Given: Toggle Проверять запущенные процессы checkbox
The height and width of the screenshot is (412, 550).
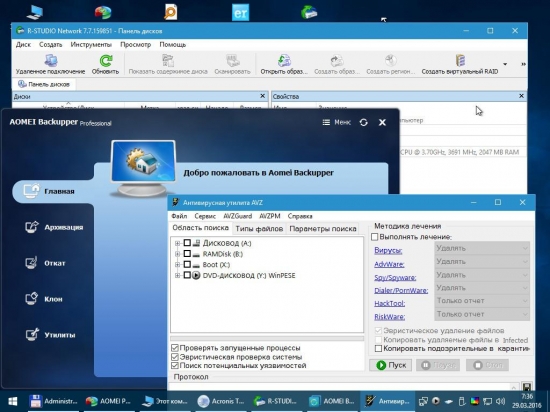Looking at the screenshot, I should pos(175,348).
